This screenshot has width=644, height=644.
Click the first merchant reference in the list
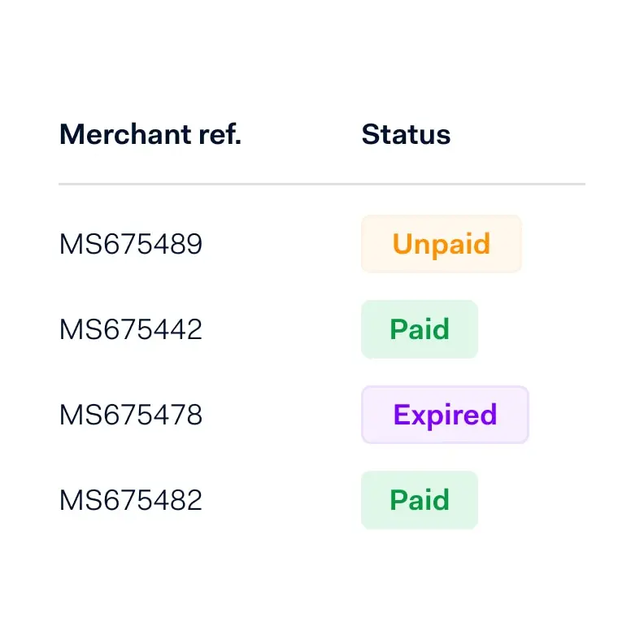(130, 244)
